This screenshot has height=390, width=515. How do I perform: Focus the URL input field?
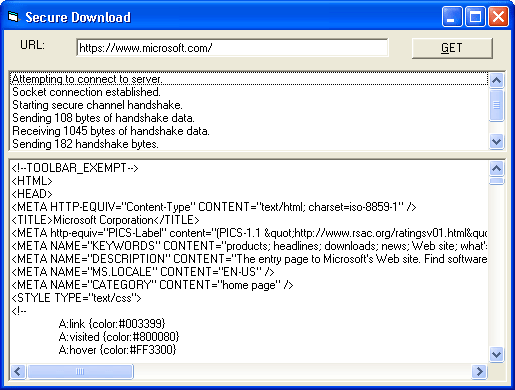coord(232,48)
